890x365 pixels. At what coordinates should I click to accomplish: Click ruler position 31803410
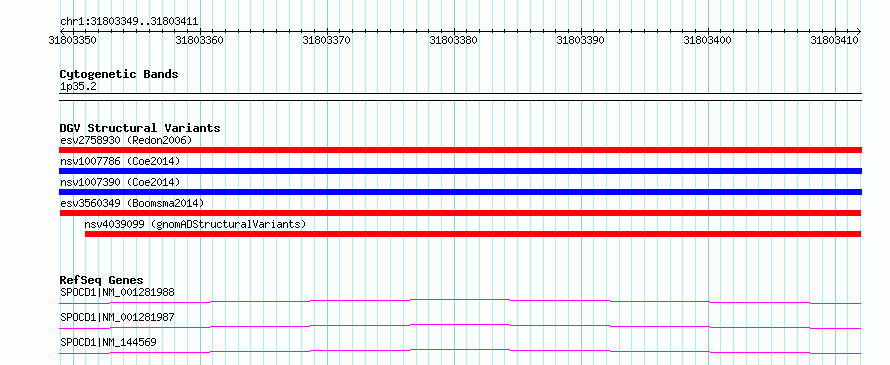click(x=834, y=40)
